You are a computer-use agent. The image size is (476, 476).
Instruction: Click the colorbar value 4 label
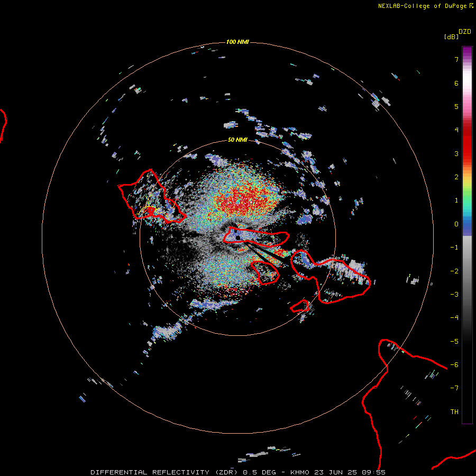(456, 130)
